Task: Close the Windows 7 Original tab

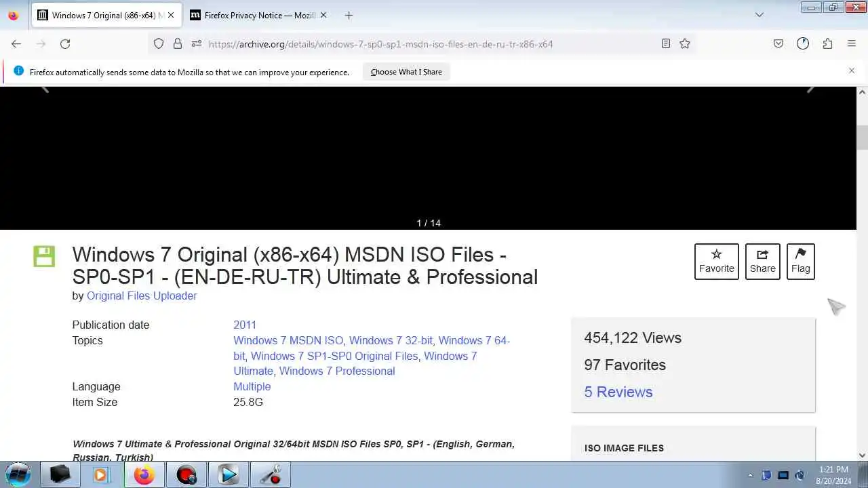Action: [x=171, y=15]
